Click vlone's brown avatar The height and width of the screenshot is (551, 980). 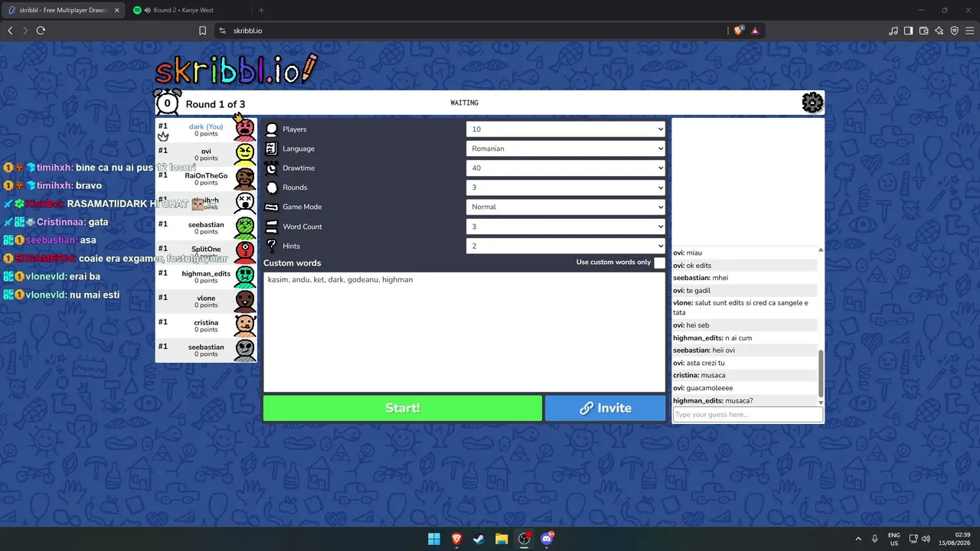(x=245, y=302)
